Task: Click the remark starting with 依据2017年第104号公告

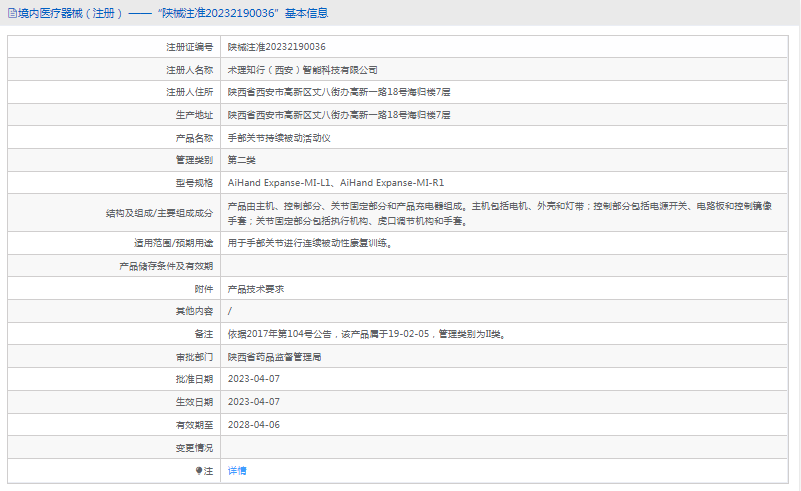Action: click(x=366, y=334)
